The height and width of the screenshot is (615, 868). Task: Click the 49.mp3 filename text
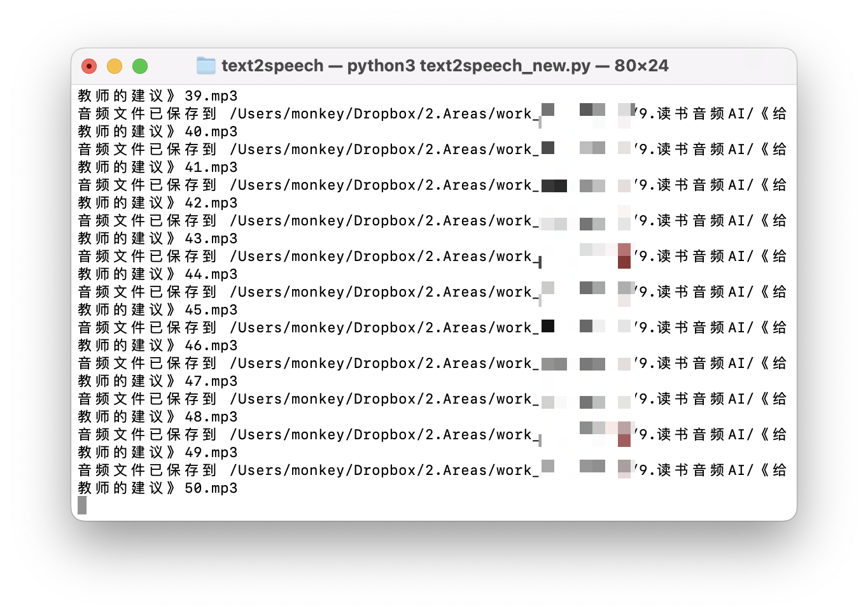click(211, 453)
